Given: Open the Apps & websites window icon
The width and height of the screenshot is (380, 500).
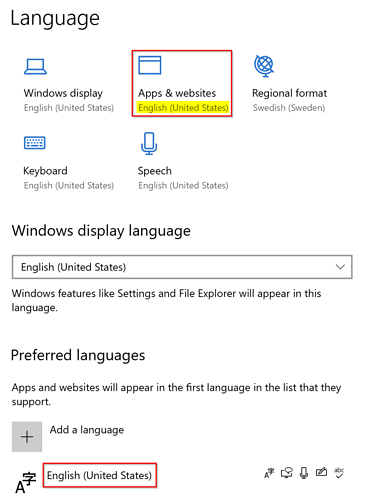Looking at the screenshot, I should (x=150, y=65).
